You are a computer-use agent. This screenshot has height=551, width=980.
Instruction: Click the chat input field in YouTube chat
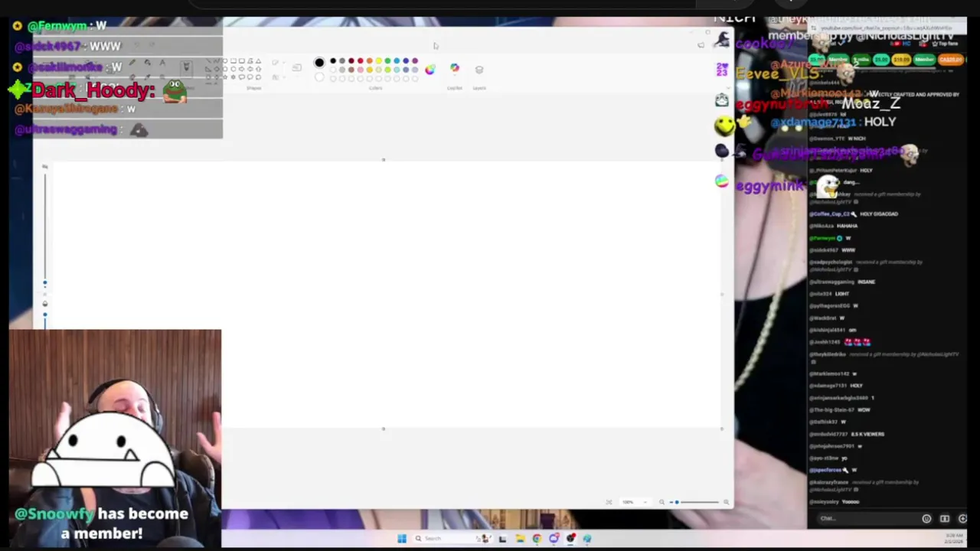coord(865,518)
